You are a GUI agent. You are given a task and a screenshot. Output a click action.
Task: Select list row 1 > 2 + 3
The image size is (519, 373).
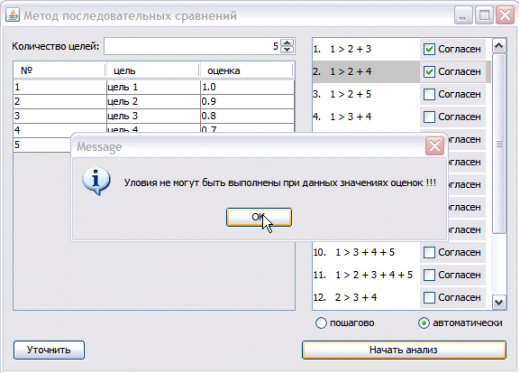[x=401, y=49]
